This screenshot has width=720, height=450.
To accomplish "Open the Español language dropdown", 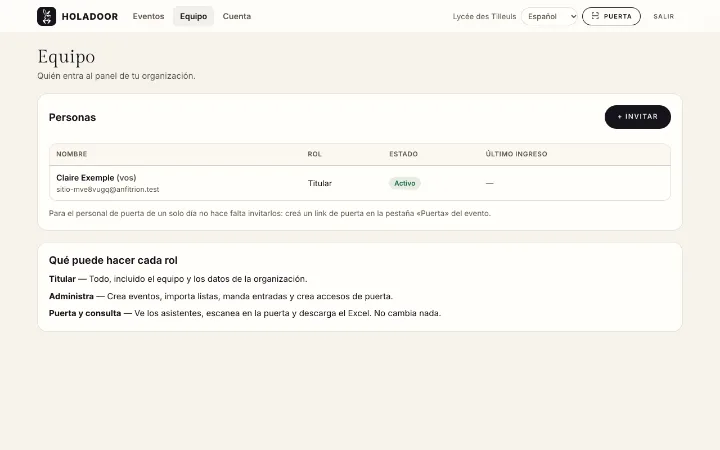I will click(549, 17).
